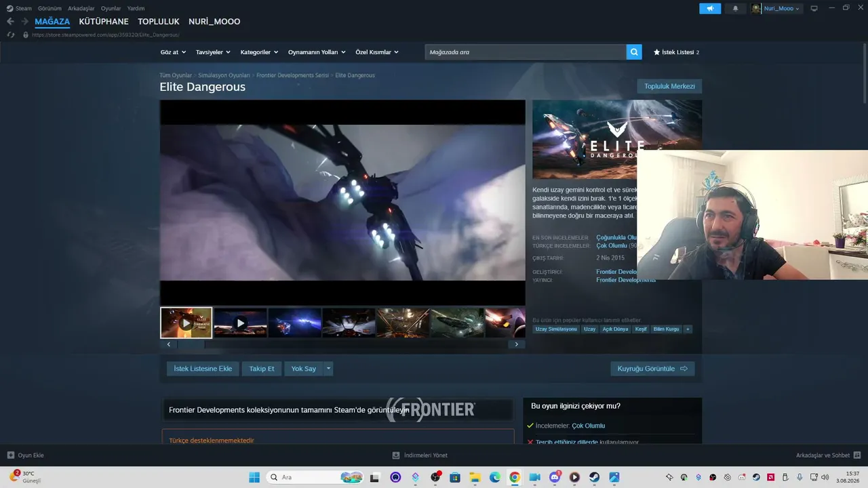Go to the MAĞAZA tab
Screen dimensions: 868x488
tap(52, 22)
